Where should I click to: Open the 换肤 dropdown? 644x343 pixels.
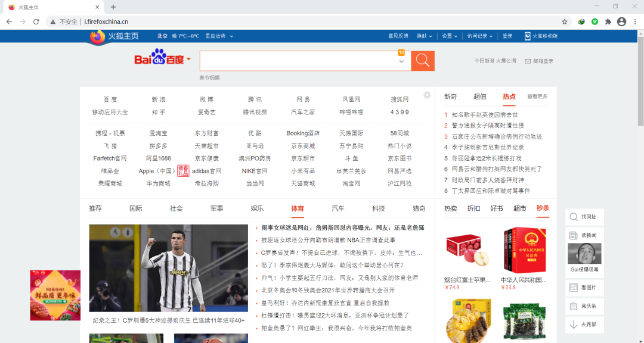(425, 36)
